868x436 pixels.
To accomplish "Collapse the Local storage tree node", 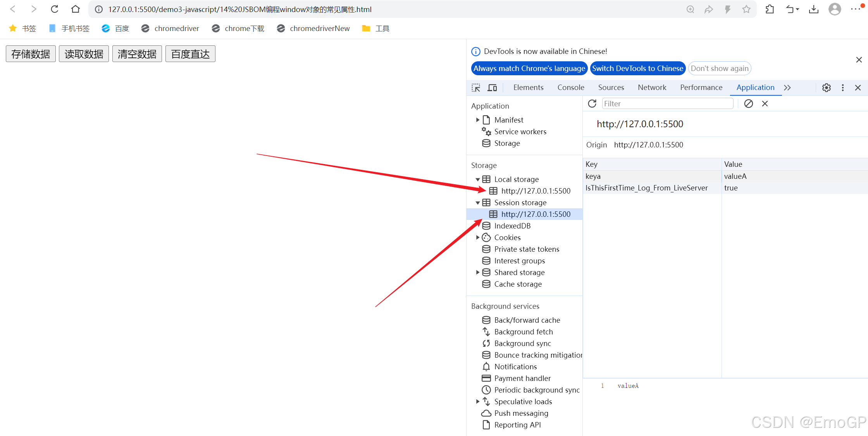I will pyautogui.click(x=478, y=179).
